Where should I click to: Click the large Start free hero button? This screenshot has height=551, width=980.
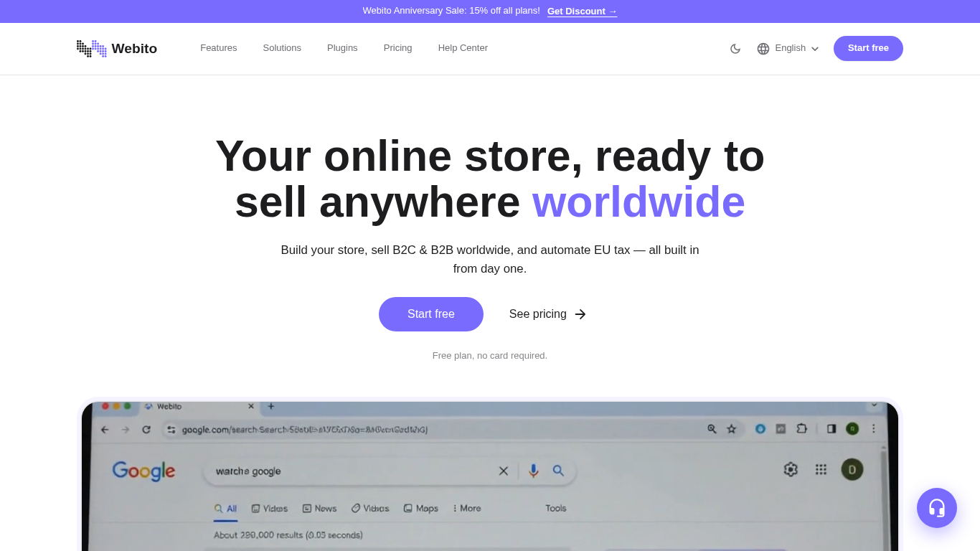pos(431,314)
